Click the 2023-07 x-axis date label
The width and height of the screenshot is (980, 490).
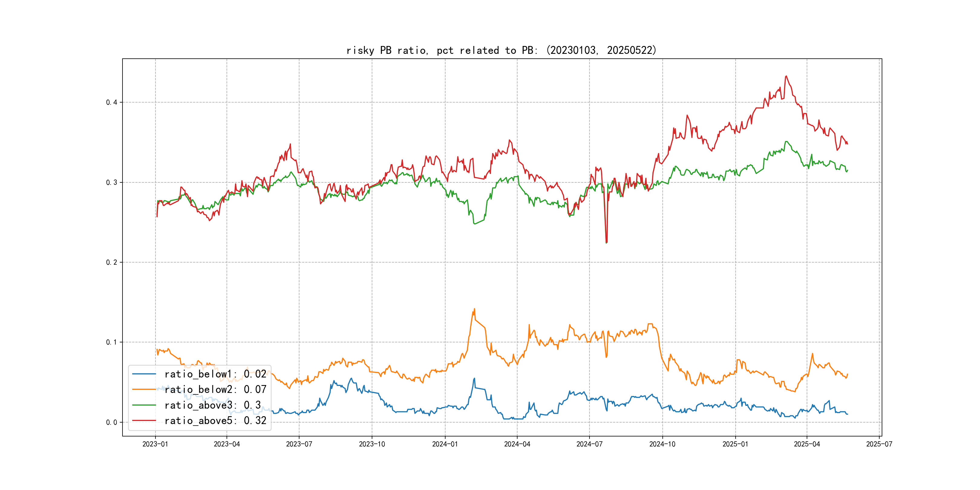click(299, 444)
